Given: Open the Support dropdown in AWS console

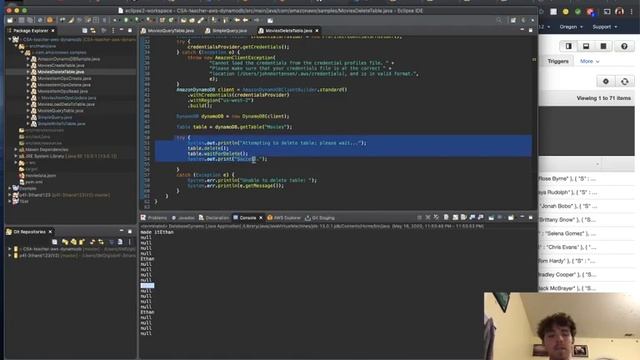Looking at the screenshot, I should pos(604,27).
